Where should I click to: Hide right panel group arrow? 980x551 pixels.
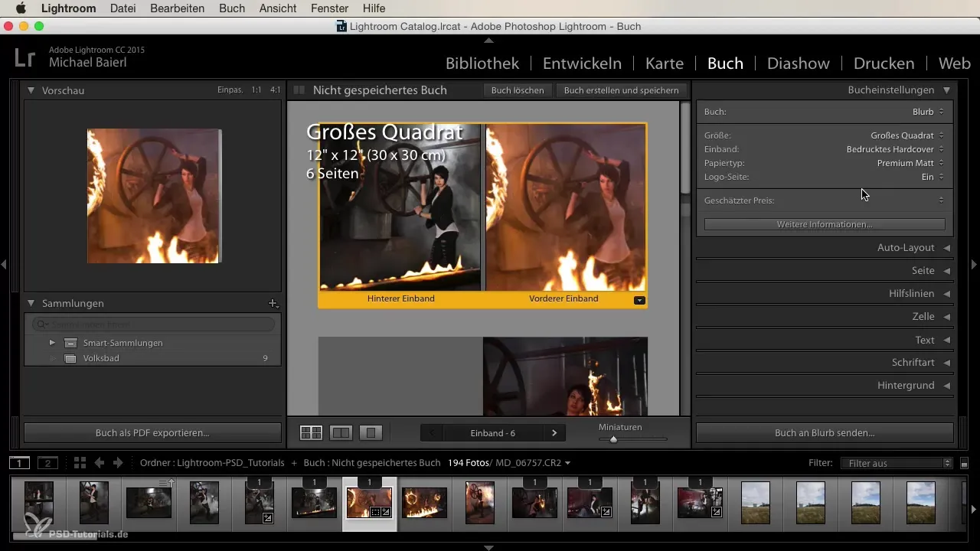coord(975,264)
